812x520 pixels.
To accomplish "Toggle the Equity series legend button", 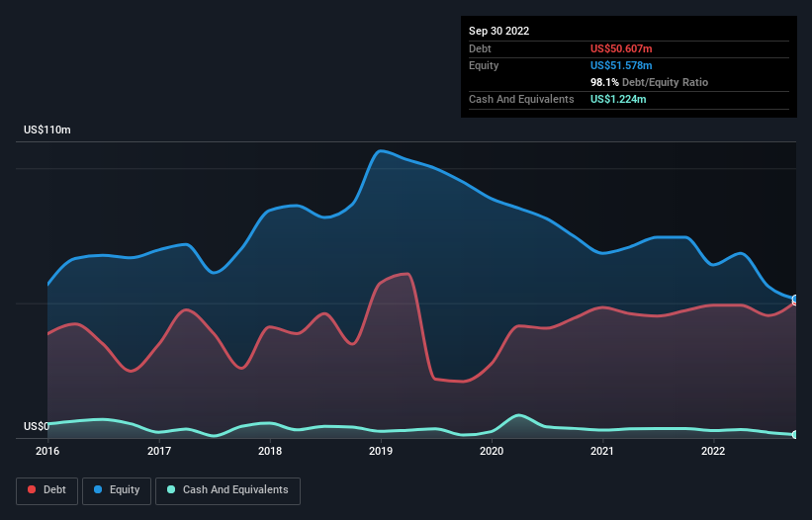I will pos(117,490).
